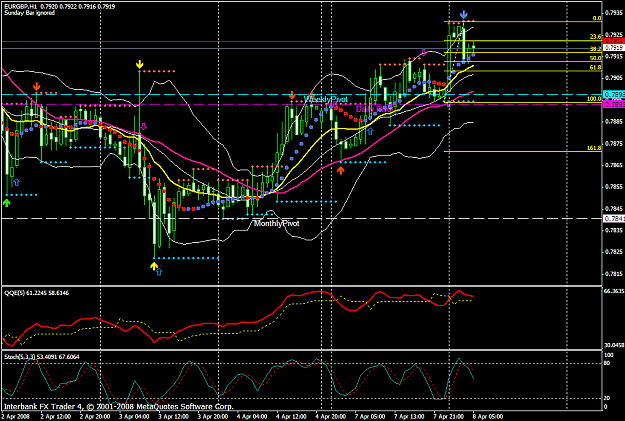The height and width of the screenshot is (421, 625).
Task: Select the 0.7875 price axis value
Action: point(614,143)
